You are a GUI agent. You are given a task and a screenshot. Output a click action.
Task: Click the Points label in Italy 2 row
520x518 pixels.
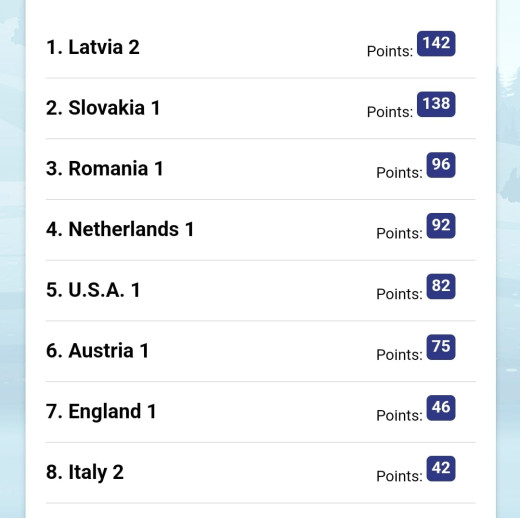point(399,476)
